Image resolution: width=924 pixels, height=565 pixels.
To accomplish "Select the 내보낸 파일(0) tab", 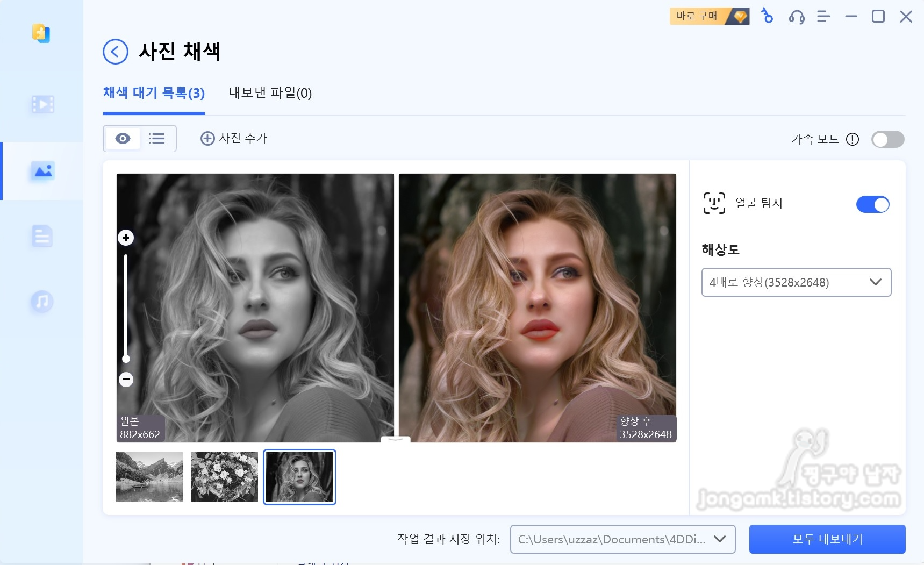I will [270, 93].
